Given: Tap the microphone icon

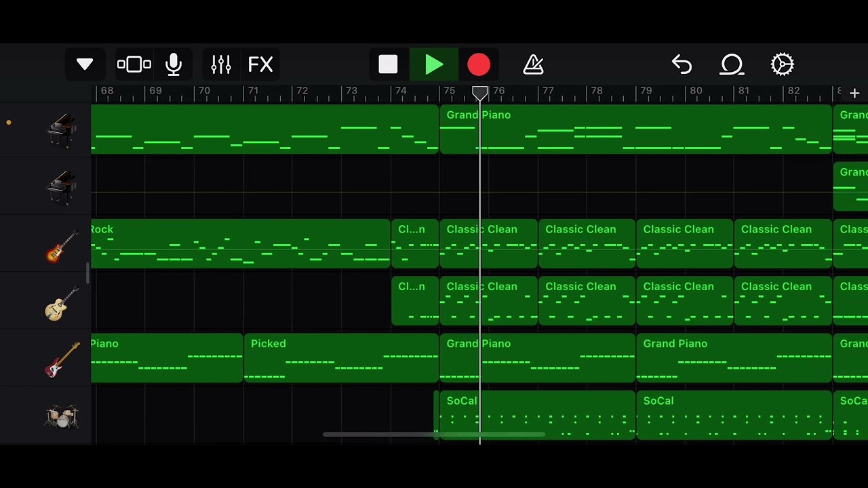Looking at the screenshot, I should click(x=174, y=64).
